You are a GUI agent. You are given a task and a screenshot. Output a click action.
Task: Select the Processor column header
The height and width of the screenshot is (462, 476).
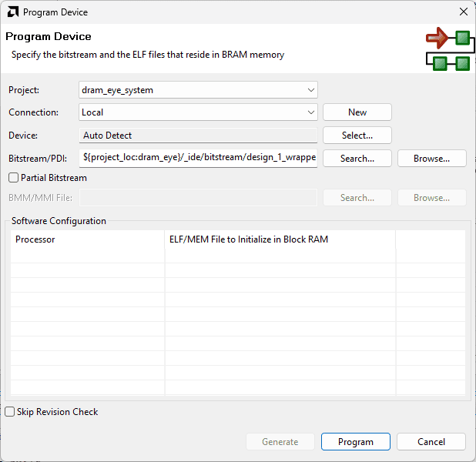(87, 239)
